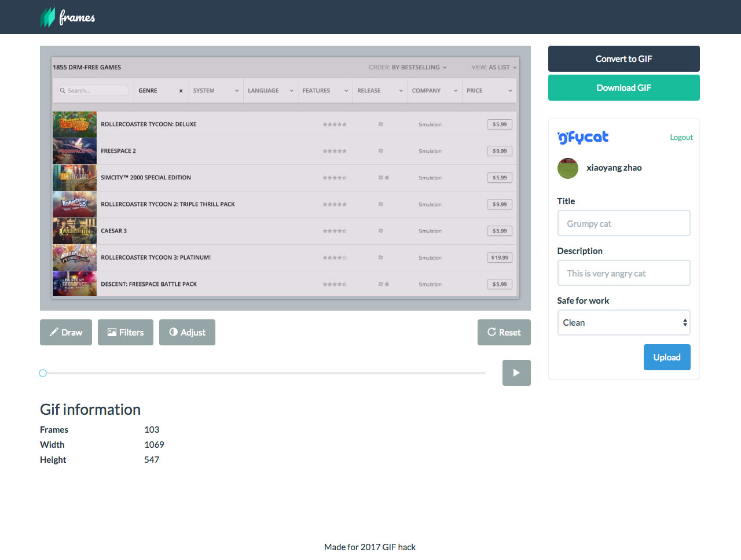The width and height of the screenshot is (741, 560).
Task: Click Made for 2017 GIF hack text
Action: 370,547
